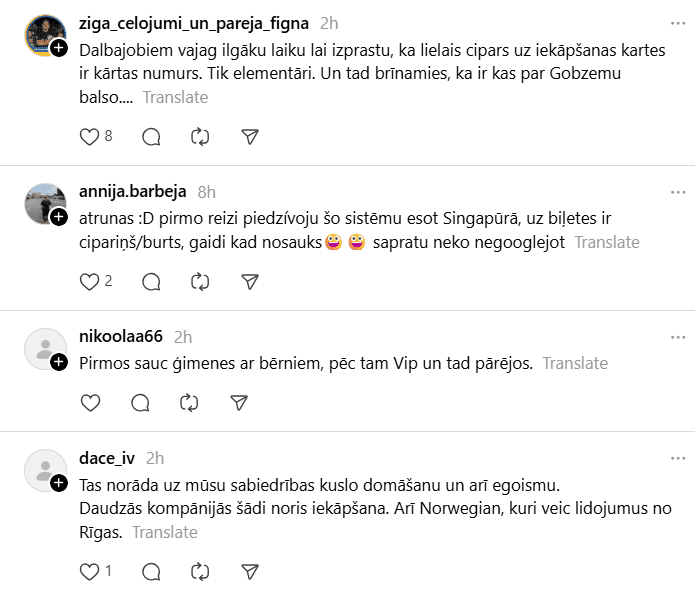Comment on nikoolaa66's post

(140, 402)
